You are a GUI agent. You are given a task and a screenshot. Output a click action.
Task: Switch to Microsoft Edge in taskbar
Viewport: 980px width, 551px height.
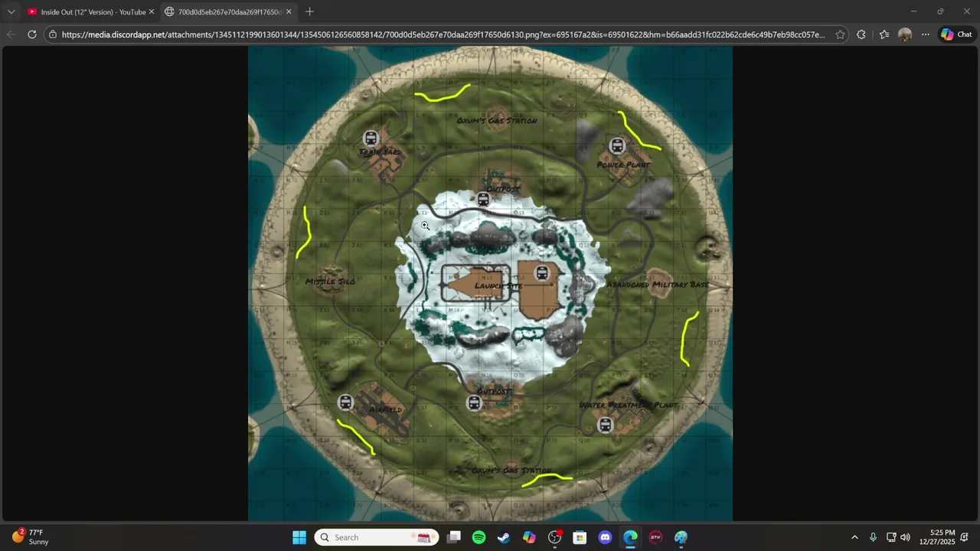630,537
